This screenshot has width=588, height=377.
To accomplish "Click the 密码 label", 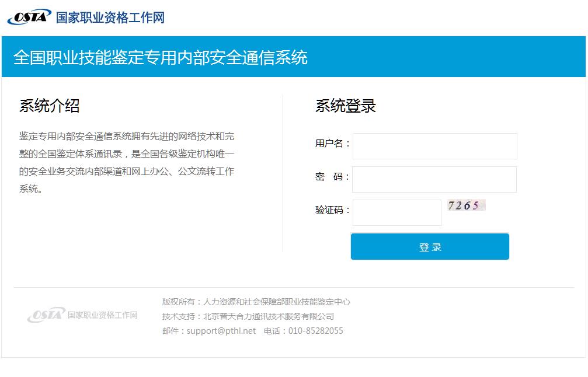I will [x=332, y=177].
